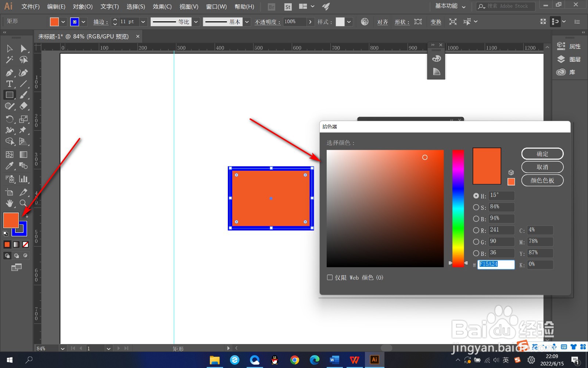Pick the Eyedropper tool
This screenshot has width=588, height=368.
click(x=10, y=166)
